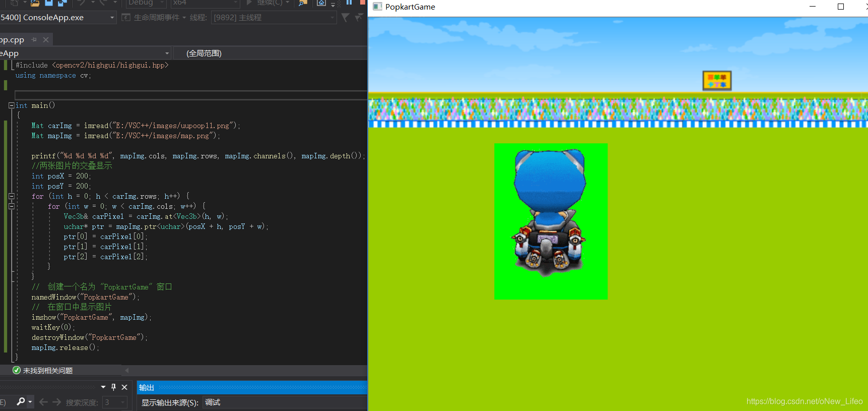Close the cpp editor tab

click(46, 40)
